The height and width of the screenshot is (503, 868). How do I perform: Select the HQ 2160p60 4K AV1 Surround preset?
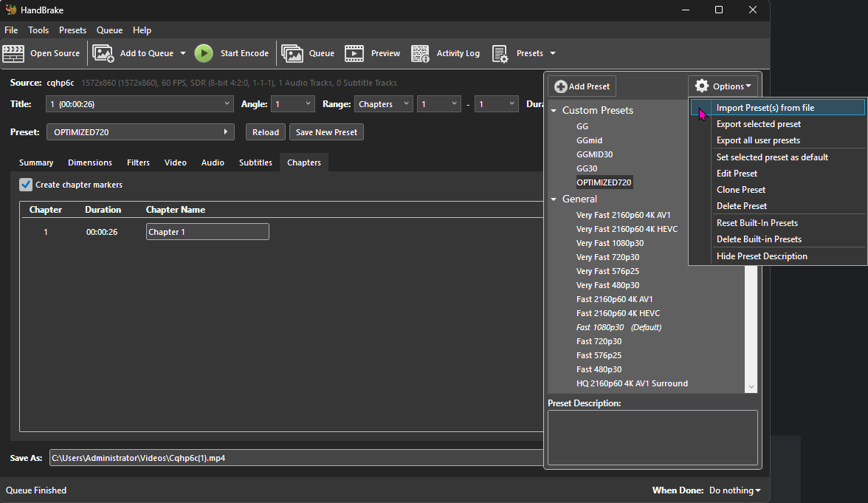point(632,383)
